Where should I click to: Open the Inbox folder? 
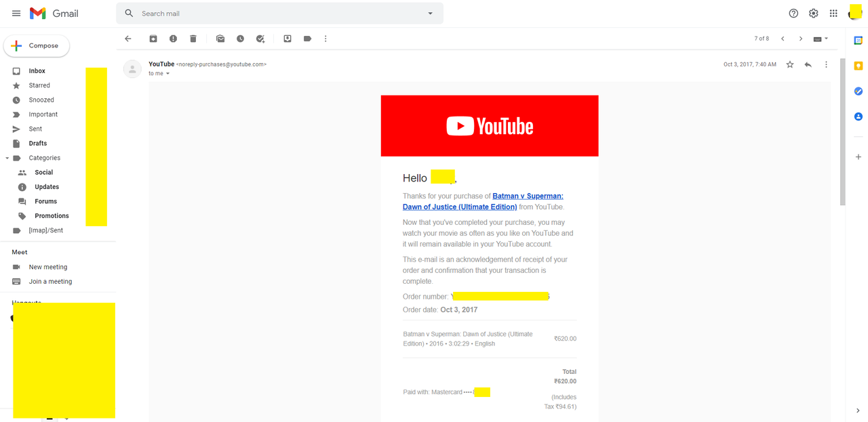point(37,71)
